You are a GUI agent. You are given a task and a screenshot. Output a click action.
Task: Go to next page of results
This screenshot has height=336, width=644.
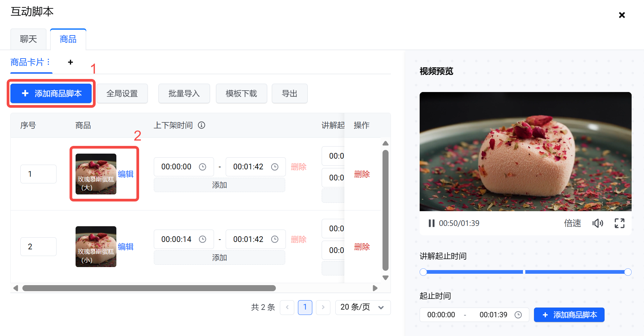tap(323, 307)
